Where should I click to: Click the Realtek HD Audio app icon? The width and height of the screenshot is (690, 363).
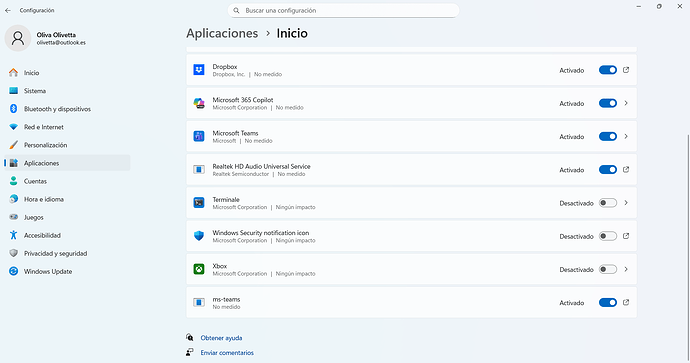click(199, 169)
